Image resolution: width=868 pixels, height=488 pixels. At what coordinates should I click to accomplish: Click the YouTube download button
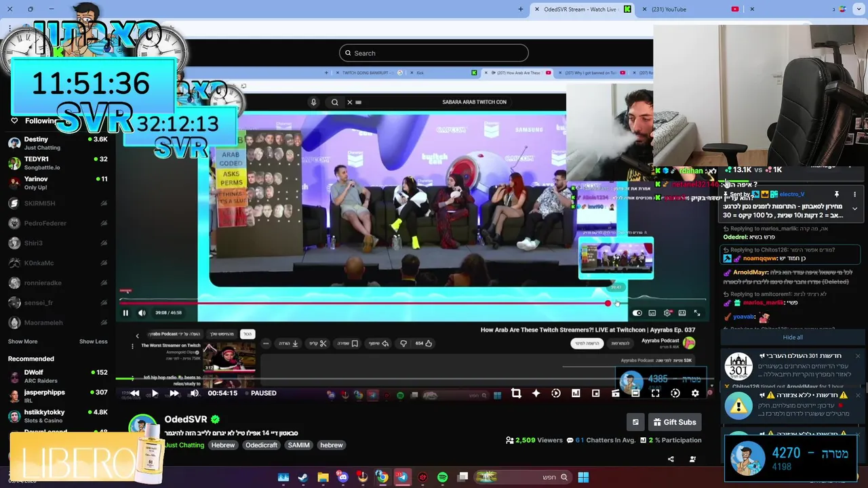[x=288, y=344]
